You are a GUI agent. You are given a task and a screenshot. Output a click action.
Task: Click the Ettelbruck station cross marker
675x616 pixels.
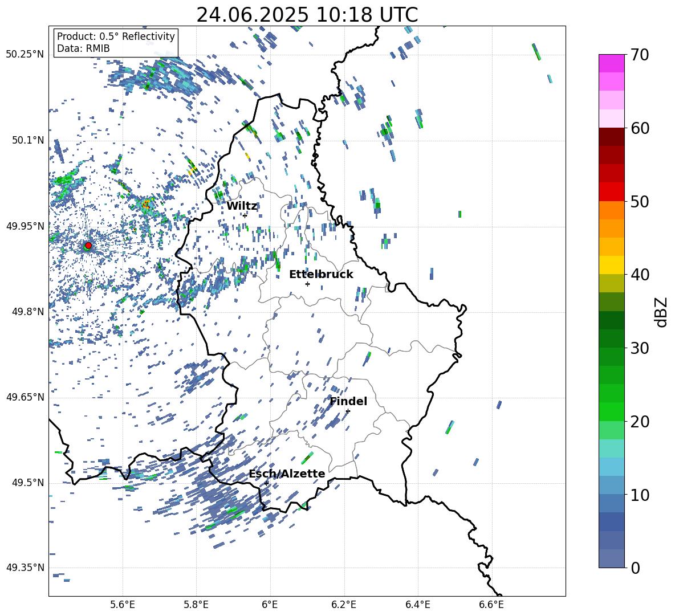pos(307,284)
